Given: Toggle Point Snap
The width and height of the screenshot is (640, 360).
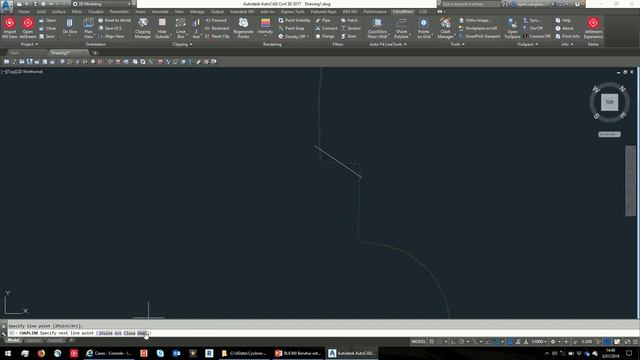Looking at the screenshot, I should 291,28.
